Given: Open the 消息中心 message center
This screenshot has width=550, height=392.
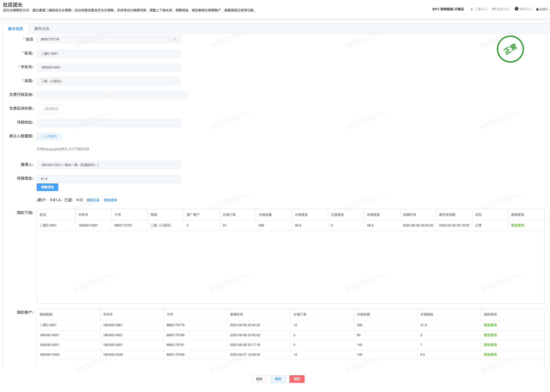Looking at the screenshot, I should (x=501, y=9).
